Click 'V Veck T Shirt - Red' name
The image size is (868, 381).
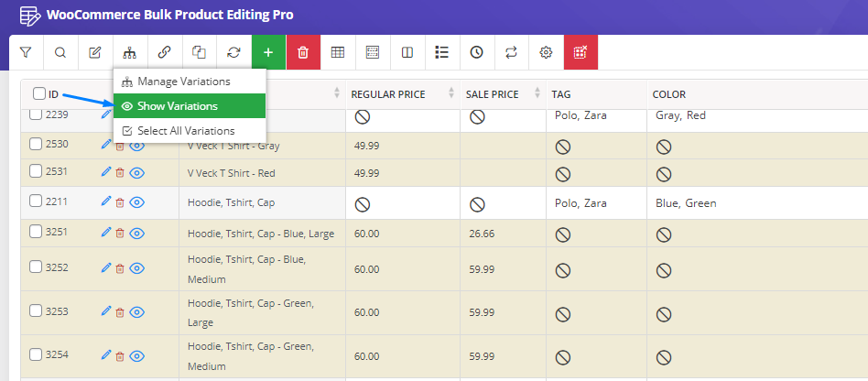(232, 173)
